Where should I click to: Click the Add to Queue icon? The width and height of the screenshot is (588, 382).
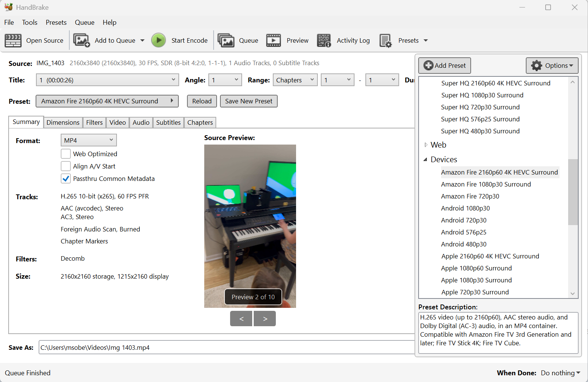click(x=81, y=40)
